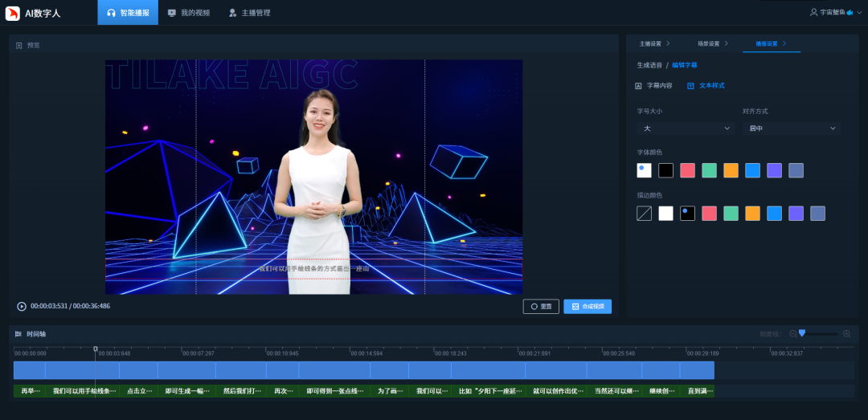Click the 生成语音 breadcrumb link

(x=649, y=65)
